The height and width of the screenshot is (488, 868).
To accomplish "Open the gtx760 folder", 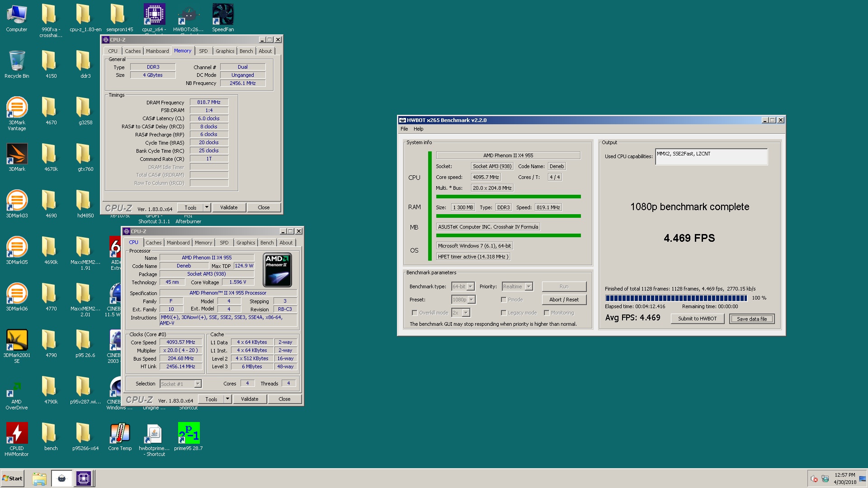I will [x=85, y=157].
